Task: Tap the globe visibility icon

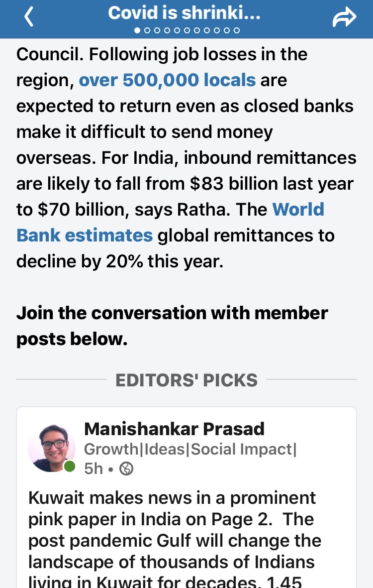Action: [126, 469]
